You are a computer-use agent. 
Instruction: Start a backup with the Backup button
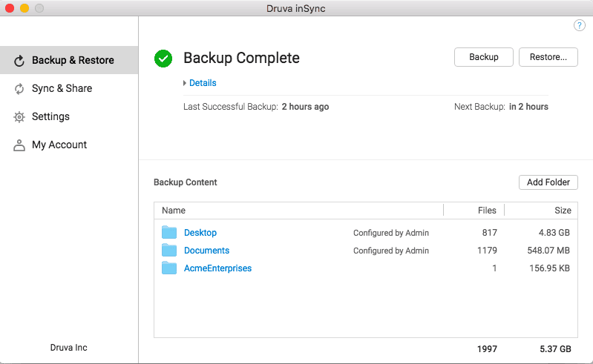click(x=483, y=58)
